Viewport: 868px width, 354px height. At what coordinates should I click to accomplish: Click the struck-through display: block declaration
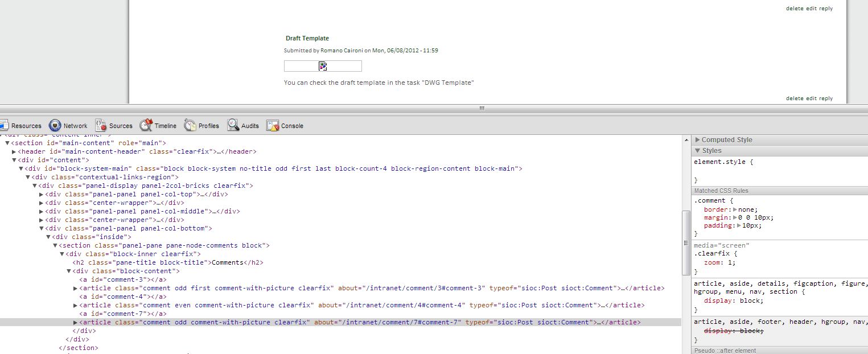[x=734, y=331]
